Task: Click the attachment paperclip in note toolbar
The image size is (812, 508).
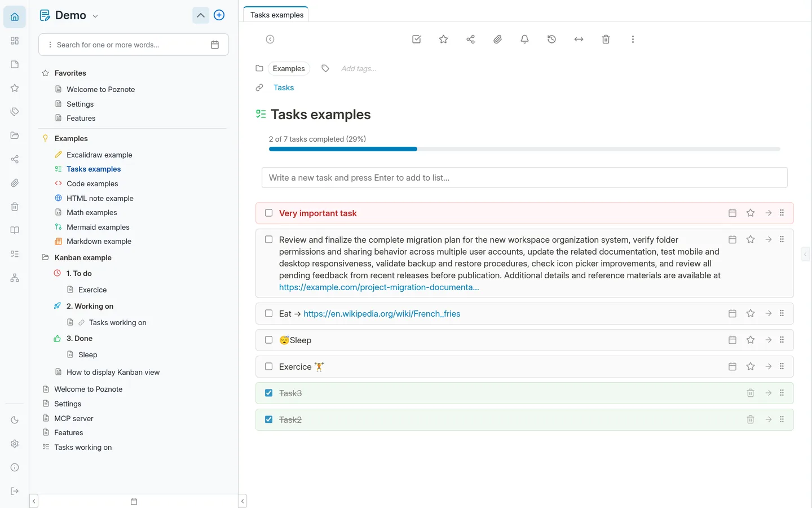Action: (x=498, y=39)
